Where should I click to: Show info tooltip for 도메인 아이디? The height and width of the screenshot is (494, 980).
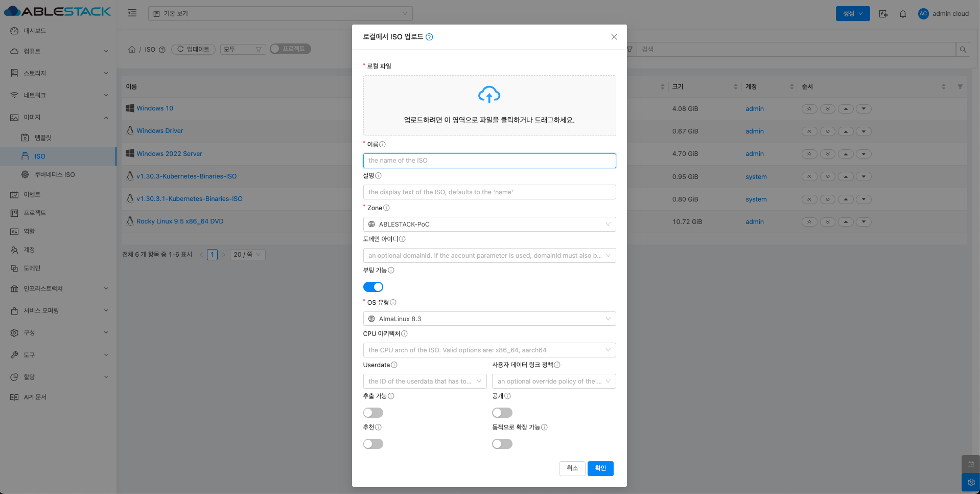(x=402, y=239)
